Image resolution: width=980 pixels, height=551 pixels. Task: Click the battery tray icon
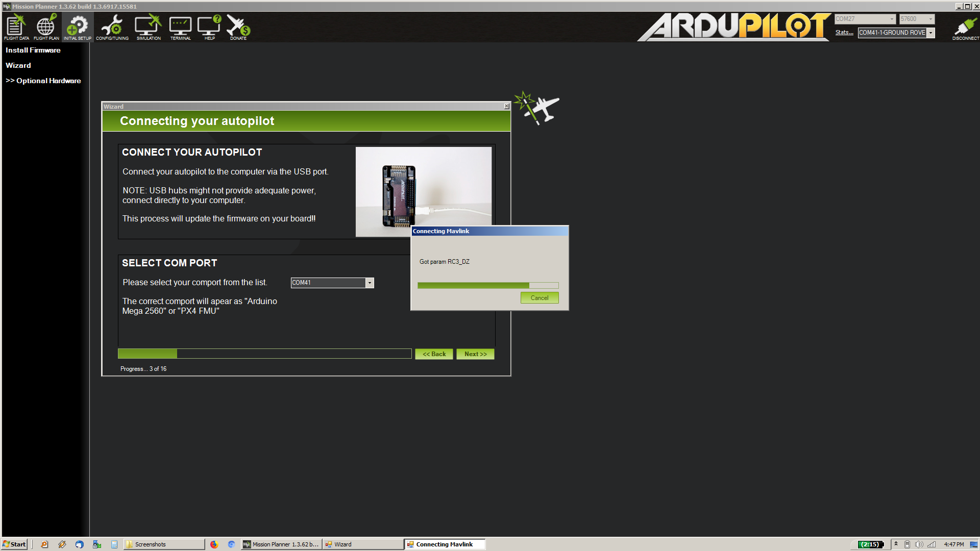907,544
